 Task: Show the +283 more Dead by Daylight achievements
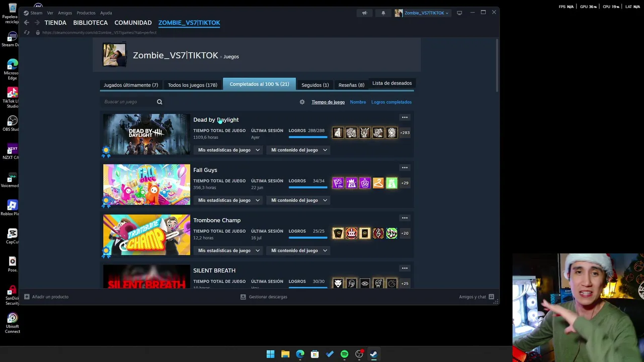pos(405,133)
